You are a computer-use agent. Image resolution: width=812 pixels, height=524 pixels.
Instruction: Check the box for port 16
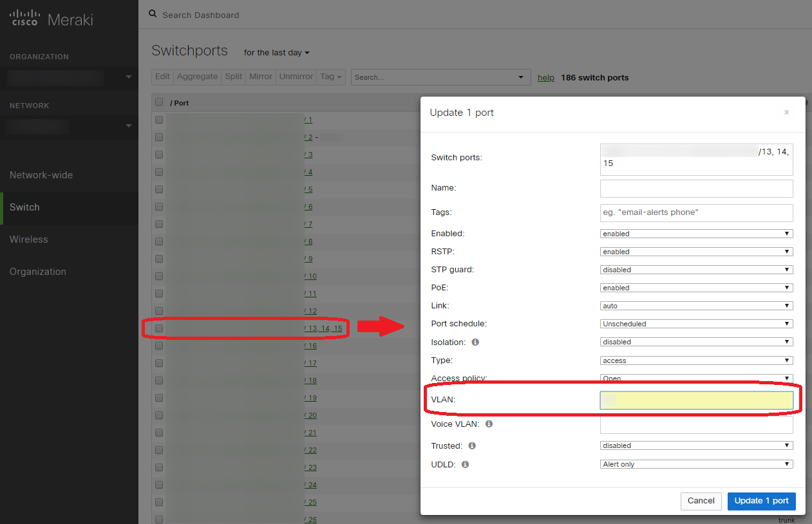click(159, 346)
